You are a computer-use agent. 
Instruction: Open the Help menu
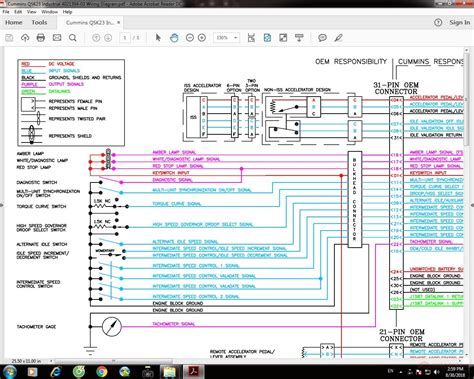[67, 12]
